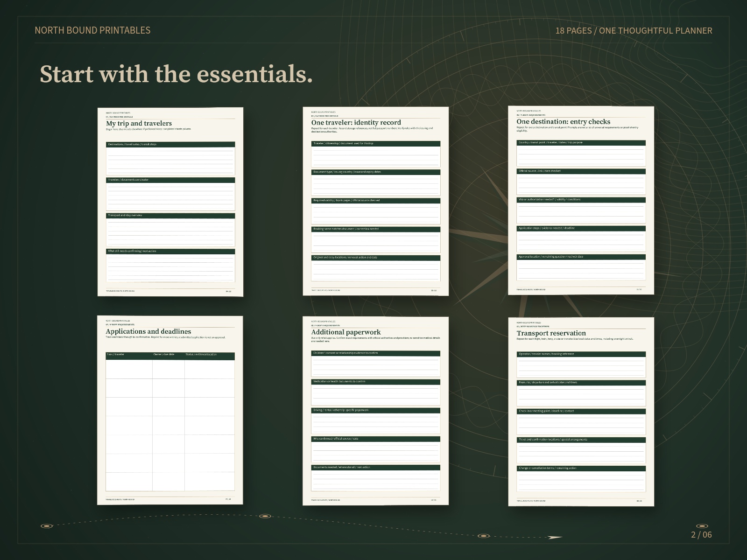The height and width of the screenshot is (560, 747).
Task: Click the 'Additional paperwork' page title
Action: point(346,332)
